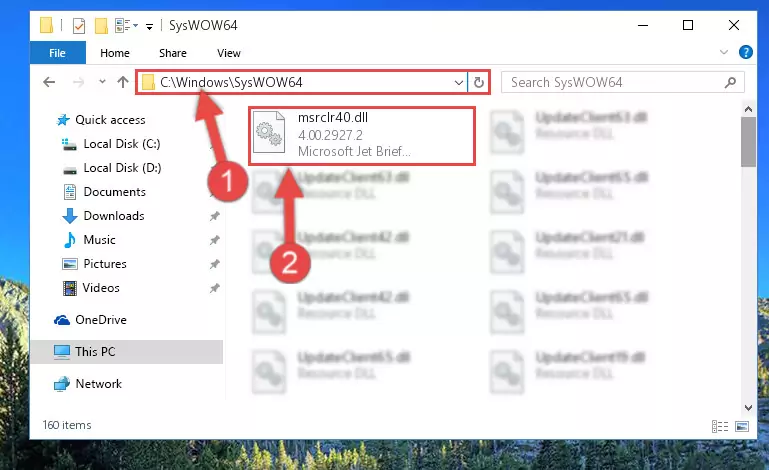Close the SysWOW64 window
This screenshot has height=470, width=769.
pos(733,25)
